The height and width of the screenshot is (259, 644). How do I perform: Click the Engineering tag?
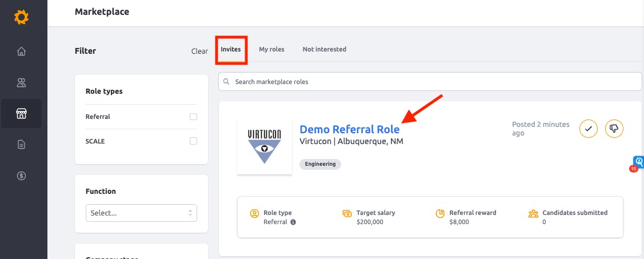pyautogui.click(x=321, y=164)
